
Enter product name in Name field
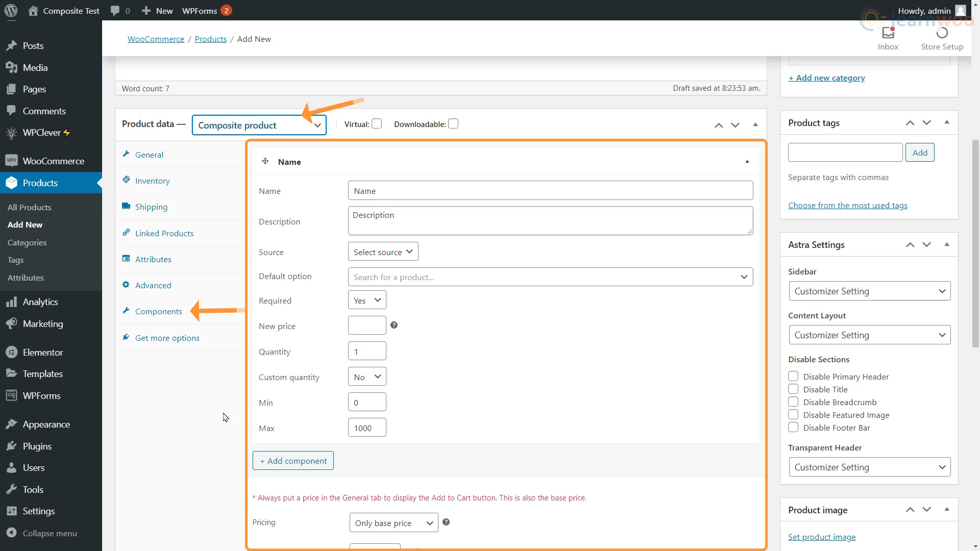pyautogui.click(x=550, y=190)
